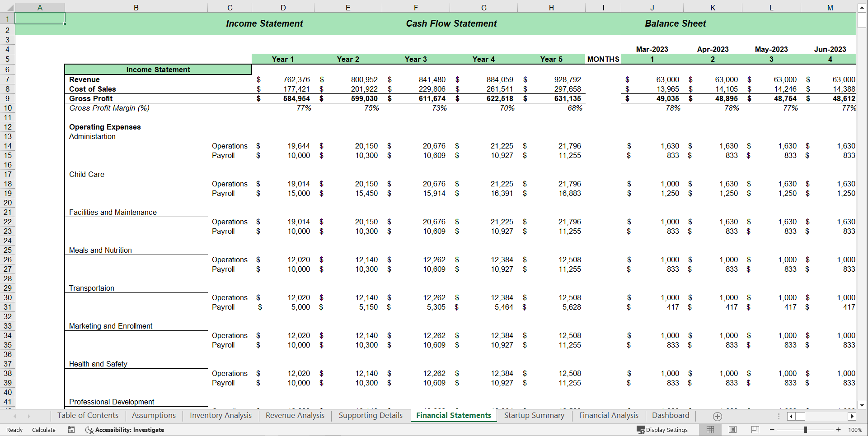Image resolution: width=868 pixels, height=436 pixels.
Task: Select row 7 header
Action: [x=7, y=79]
